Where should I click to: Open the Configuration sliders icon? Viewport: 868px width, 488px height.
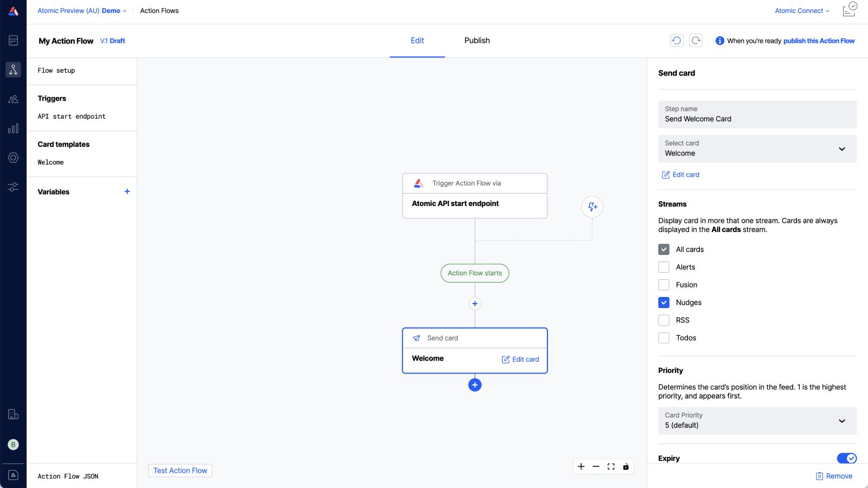(x=14, y=187)
